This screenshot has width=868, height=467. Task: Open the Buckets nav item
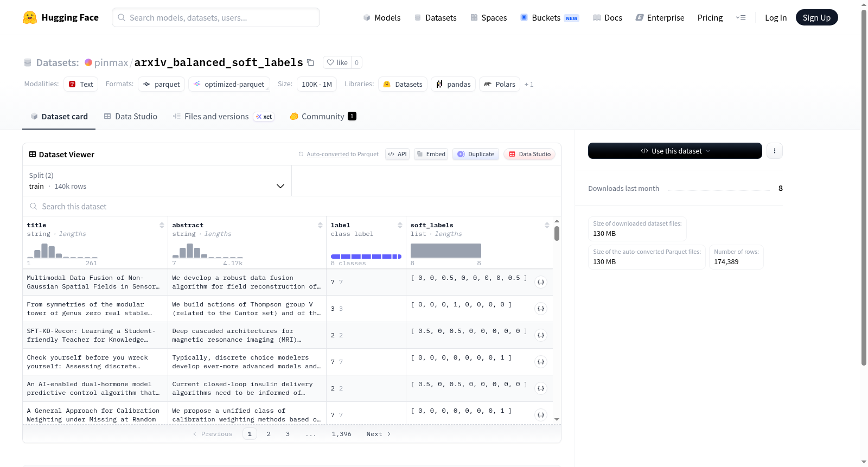(x=550, y=17)
